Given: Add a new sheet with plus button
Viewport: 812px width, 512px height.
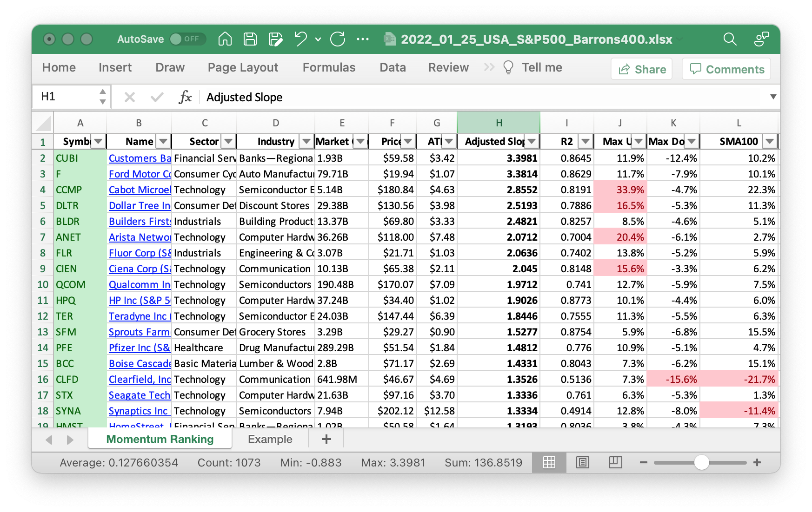Looking at the screenshot, I should [x=326, y=439].
